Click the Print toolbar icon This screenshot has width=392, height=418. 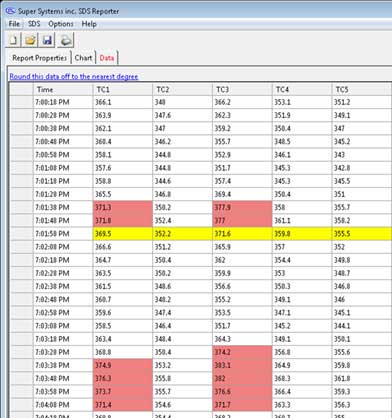66,40
